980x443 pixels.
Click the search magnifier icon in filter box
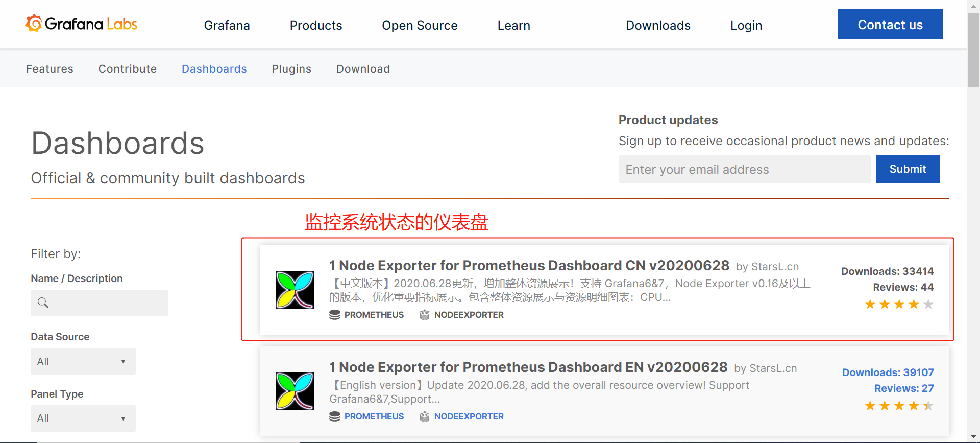[x=43, y=303]
